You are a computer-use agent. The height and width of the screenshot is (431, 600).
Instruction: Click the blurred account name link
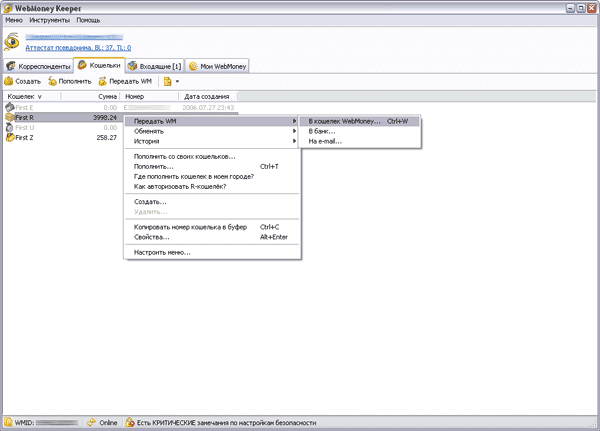(74, 37)
